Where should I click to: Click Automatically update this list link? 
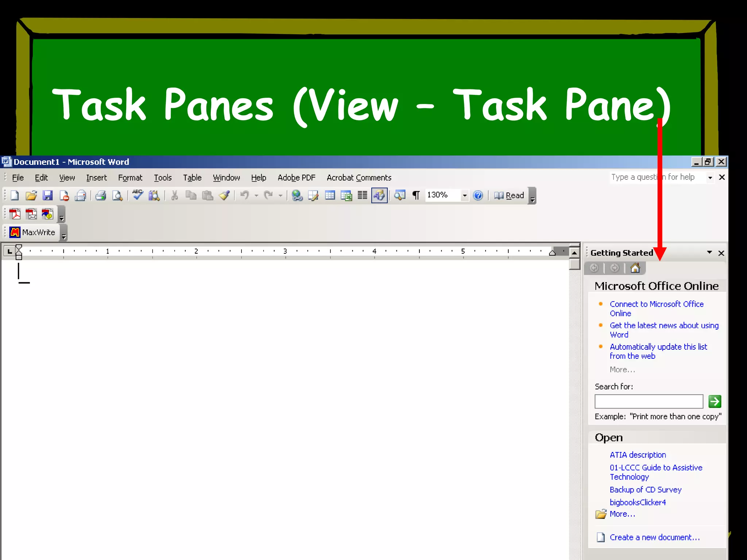tap(658, 351)
